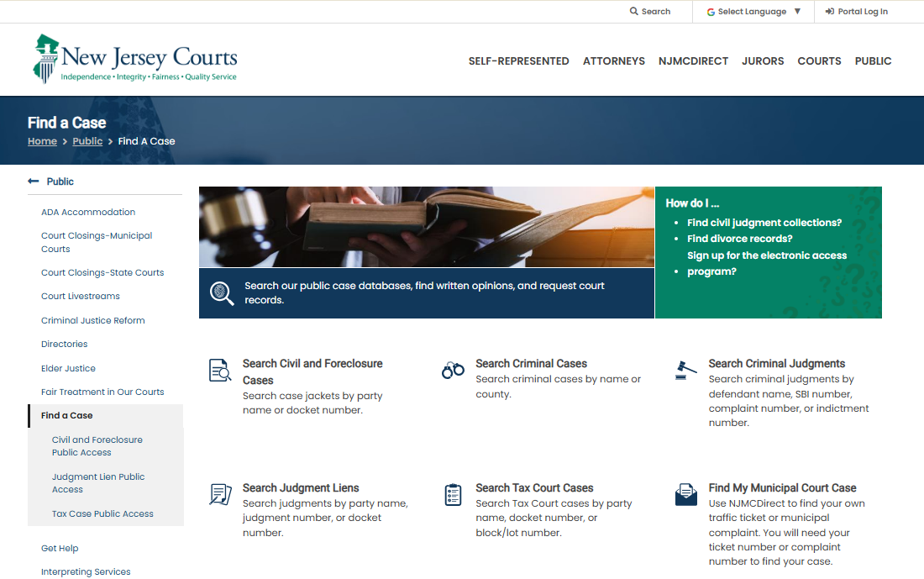Select Judgment Lien Public Access in the sidebar
924x579 pixels.
point(98,483)
